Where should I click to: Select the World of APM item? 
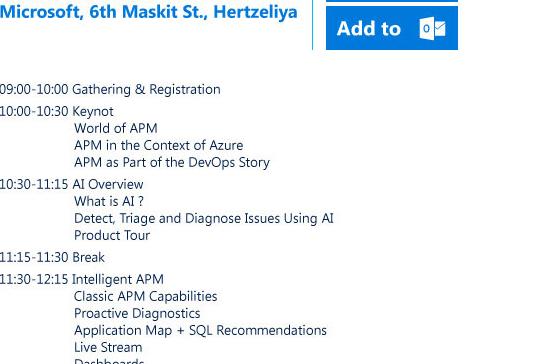click(116, 128)
